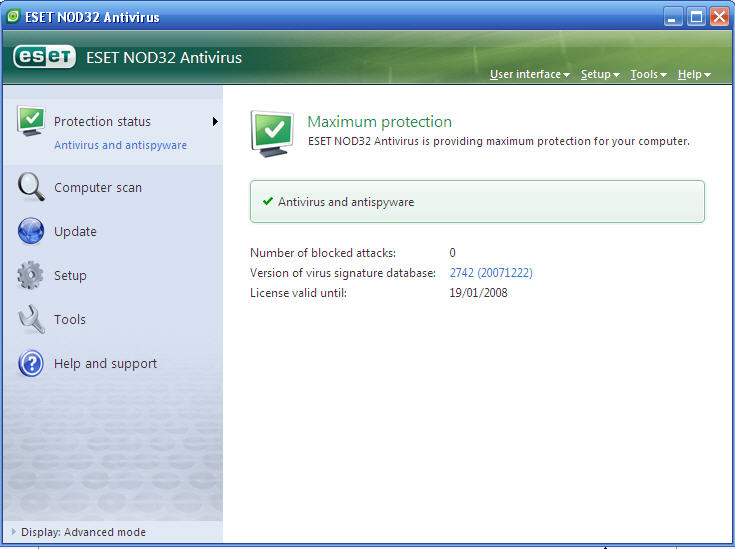735x549 pixels.
Task: Open the Tools dropdown in top menu
Action: pos(648,75)
